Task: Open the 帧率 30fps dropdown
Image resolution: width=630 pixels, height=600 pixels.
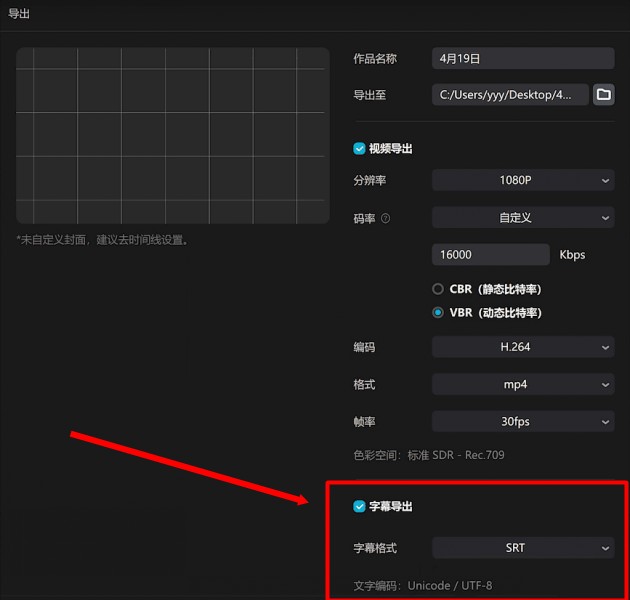Action: (x=523, y=421)
